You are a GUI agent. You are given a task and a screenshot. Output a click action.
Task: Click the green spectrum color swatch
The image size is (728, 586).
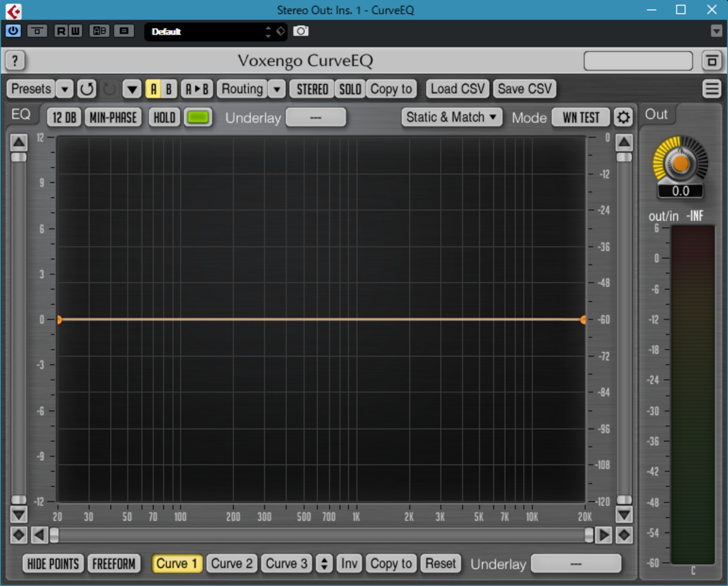pyautogui.click(x=198, y=118)
